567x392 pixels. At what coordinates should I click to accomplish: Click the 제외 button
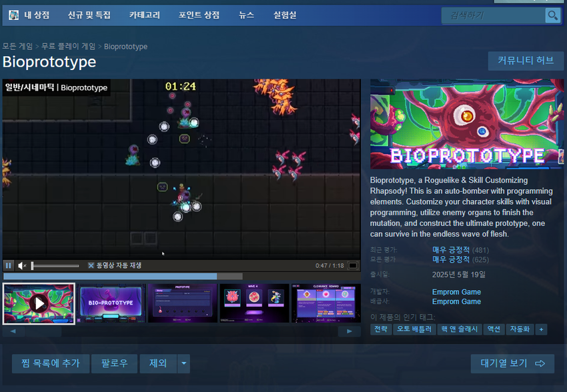pos(158,363)
